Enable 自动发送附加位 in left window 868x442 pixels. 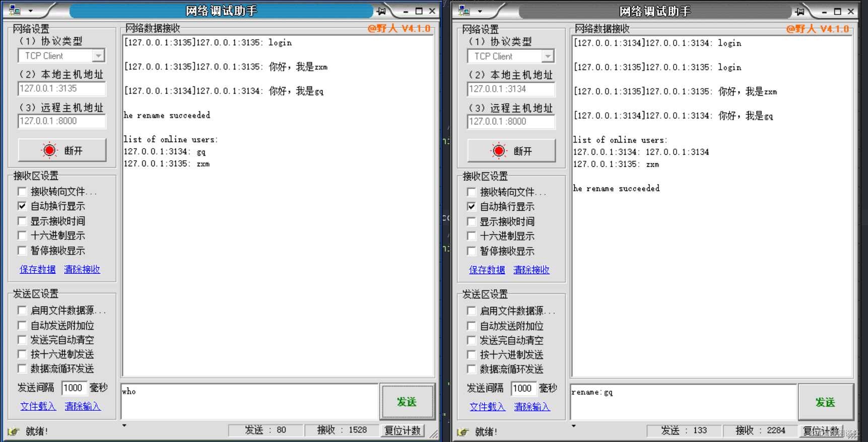pos(22,326)
